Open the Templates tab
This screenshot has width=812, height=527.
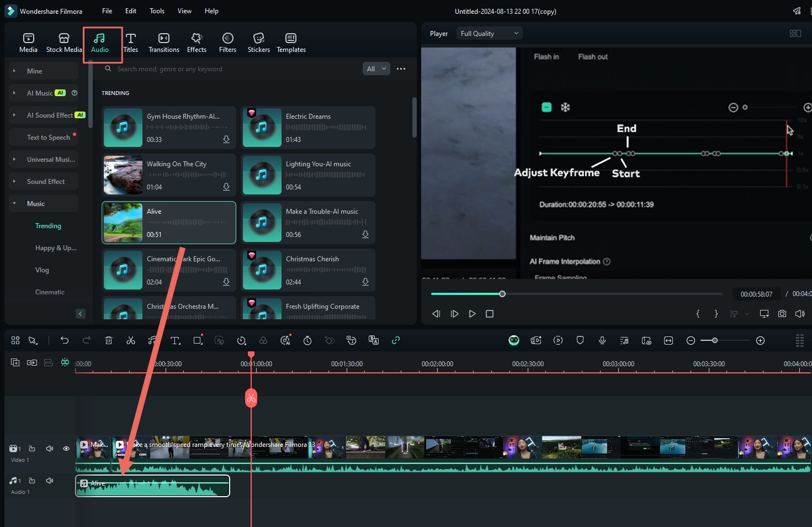pyautogui.click(x=291, y=43)
